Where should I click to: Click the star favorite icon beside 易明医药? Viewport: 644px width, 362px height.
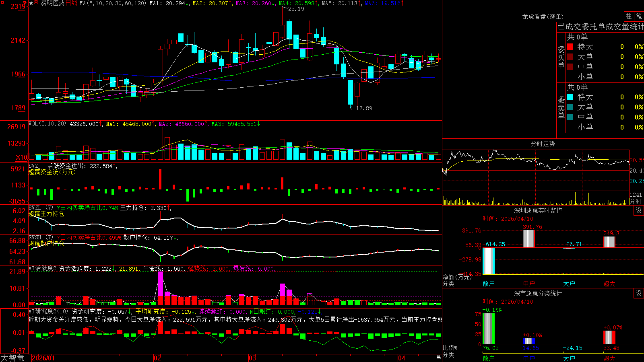[x=31, y=3]
